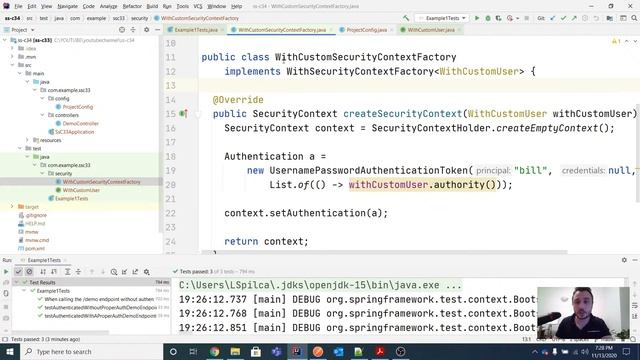Expand all test results icon
Viewport: 640px width, 360px height.
67,271
